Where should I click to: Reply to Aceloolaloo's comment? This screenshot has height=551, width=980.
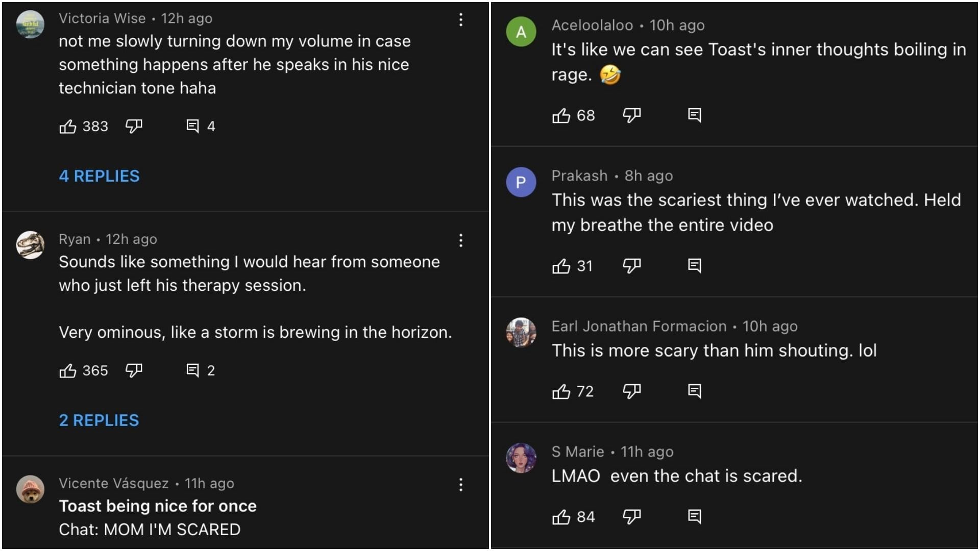pos(694,115)
